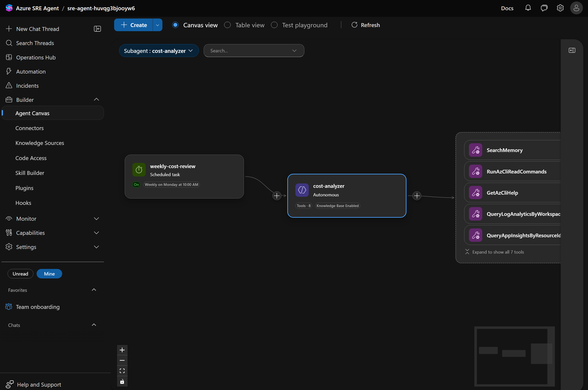
Task: Click the QueryLogAnalyticsByWorkspace tool icon
Action: pos(476,214)
